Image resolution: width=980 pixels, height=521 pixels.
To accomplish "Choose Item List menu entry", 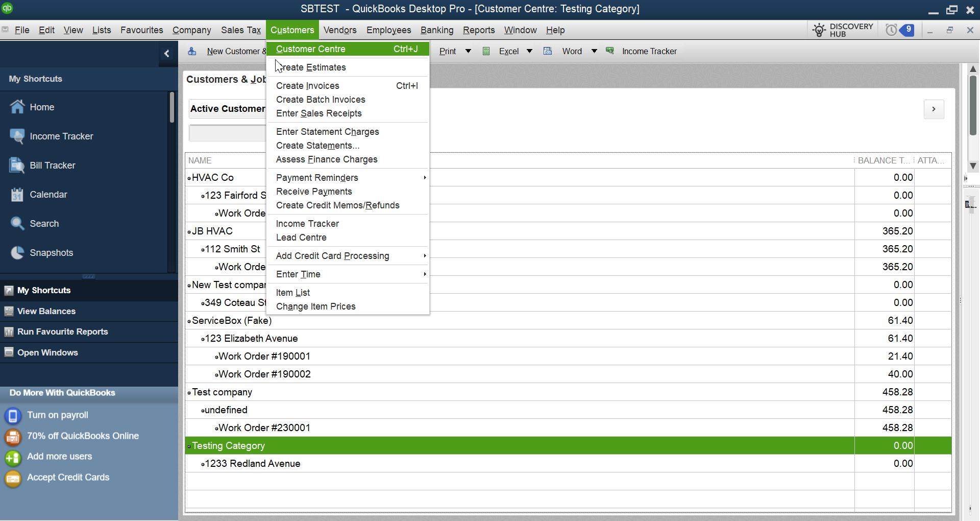I will tap(348, 293).
